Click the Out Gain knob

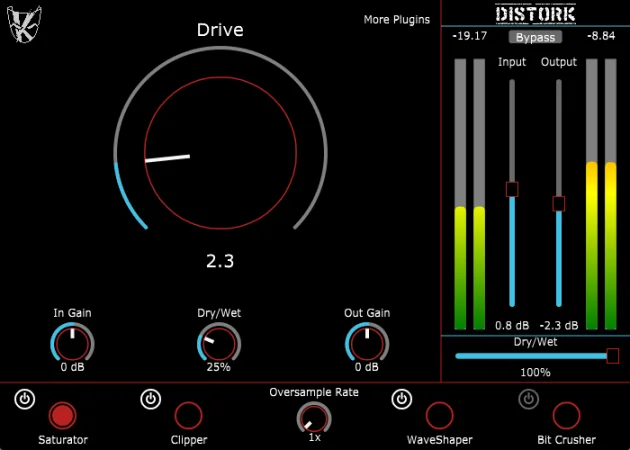(x=367, y=344)
